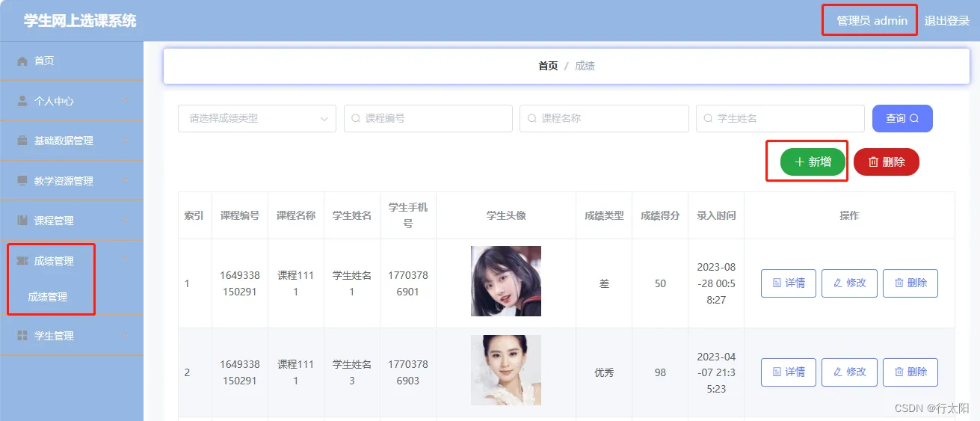The width and height of the screenshot is (980, 421).
Task: Click 修改 for 学生姓名1 row
Action: tap(849, 283)
